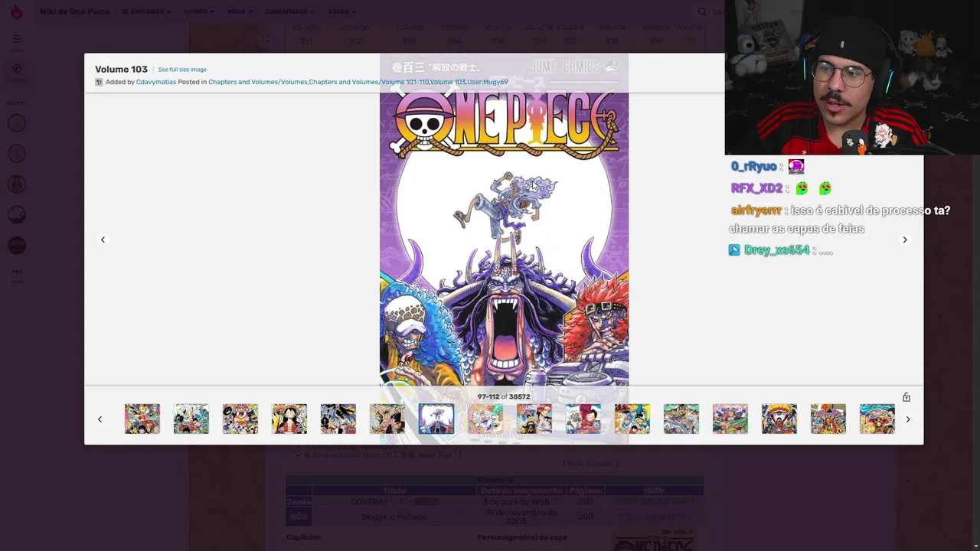
Task: Click the last recent wiki icon above More
Action: pyautogui.click(x=17, y=246)
